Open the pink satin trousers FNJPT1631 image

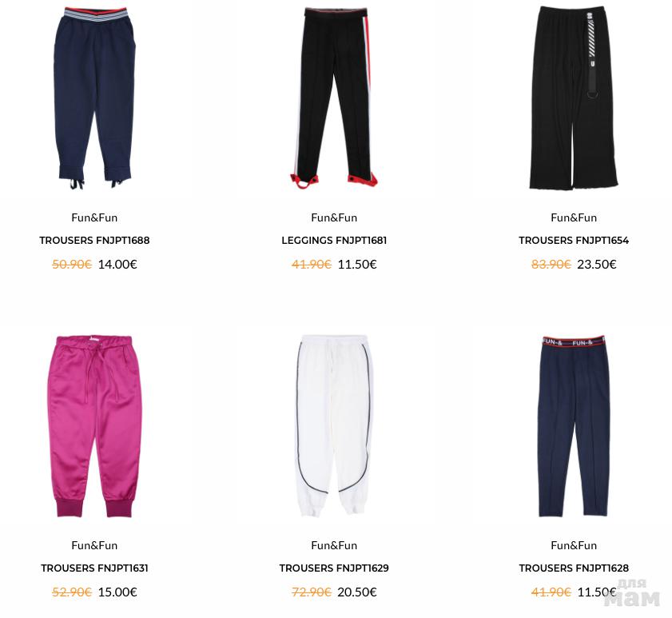(x=94, y=426)
